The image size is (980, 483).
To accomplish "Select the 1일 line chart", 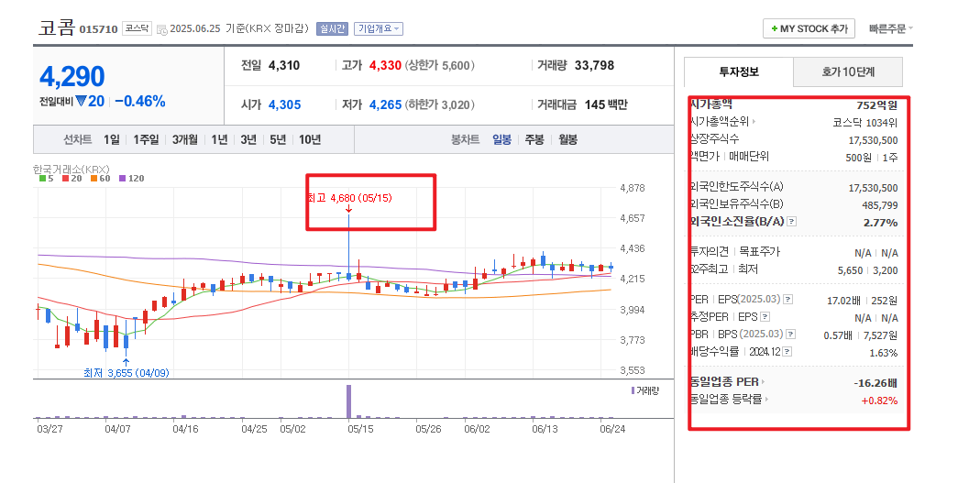I will pos(111,139).
